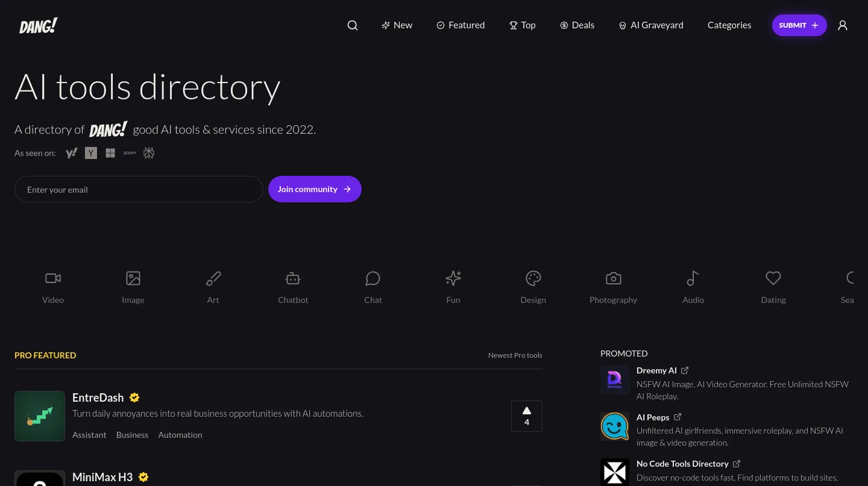Open the EntreDash tool title
The height and width of the screenshot is (486, 868).
[98, 397]
